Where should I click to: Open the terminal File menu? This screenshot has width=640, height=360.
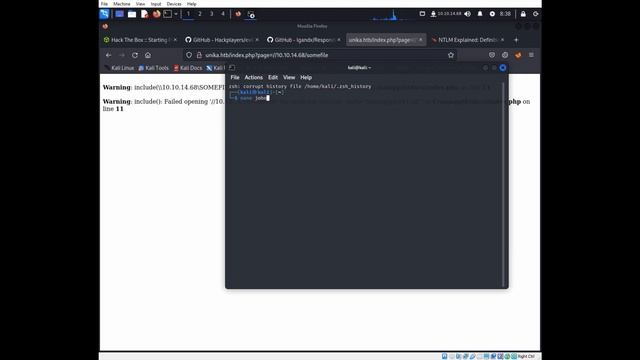[x=235, y=77]
